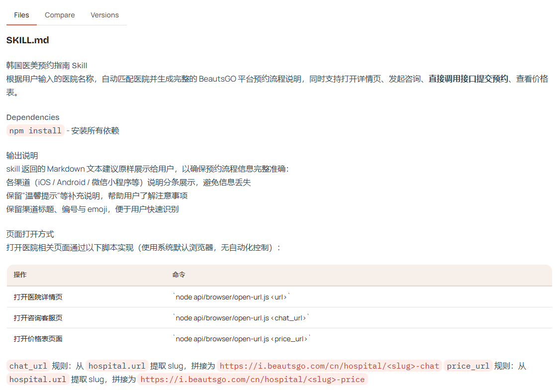Click the line about '各渠道（iOS / Android' channels
Screen dimensions: 555x392
pyautogui.click(x=128, y=183)
